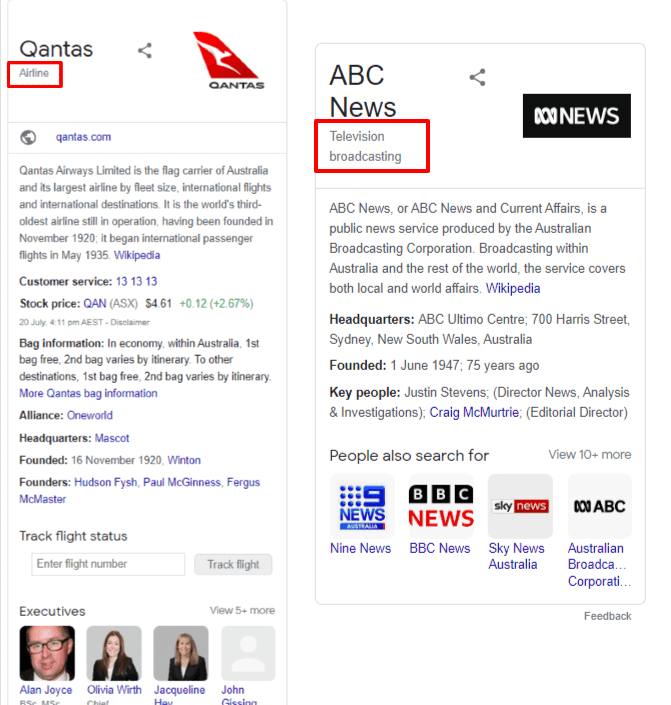671x705 pixels.
Task: Focus the Enter flight number field
Action: click(108, 564)
